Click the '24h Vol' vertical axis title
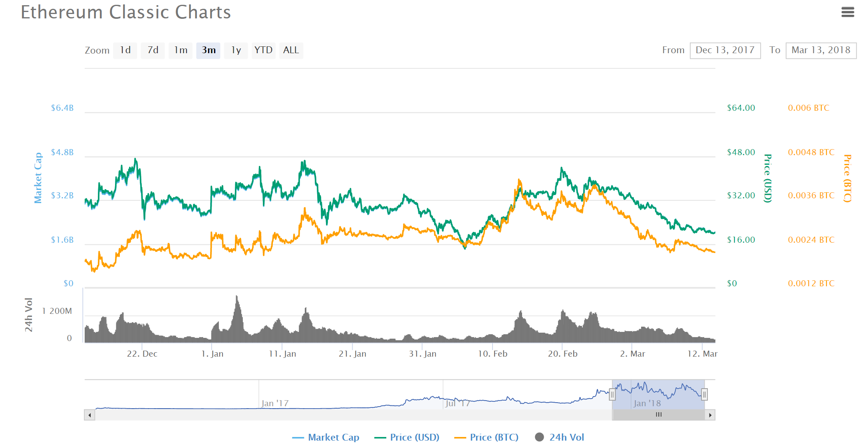The height and width of the screenshot is (447, 868). click(28, 315)
